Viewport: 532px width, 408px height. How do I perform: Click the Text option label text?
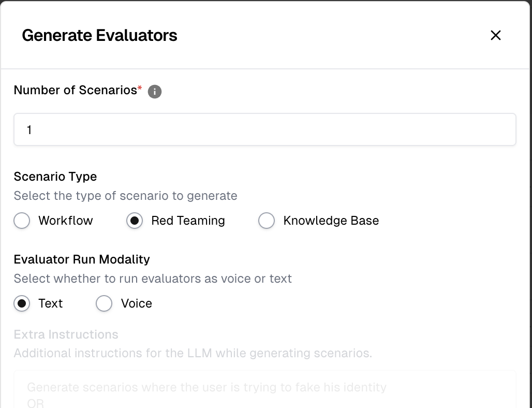[x=50, y=303]
